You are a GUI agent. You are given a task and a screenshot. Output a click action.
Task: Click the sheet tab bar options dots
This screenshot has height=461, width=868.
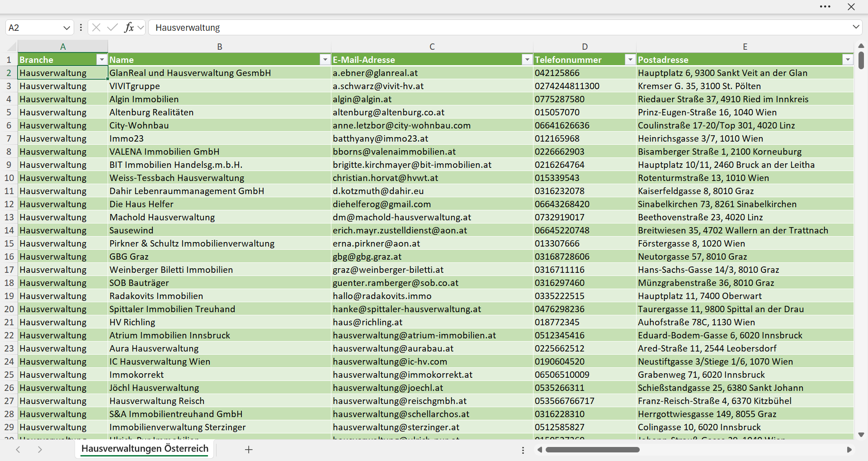523,450
